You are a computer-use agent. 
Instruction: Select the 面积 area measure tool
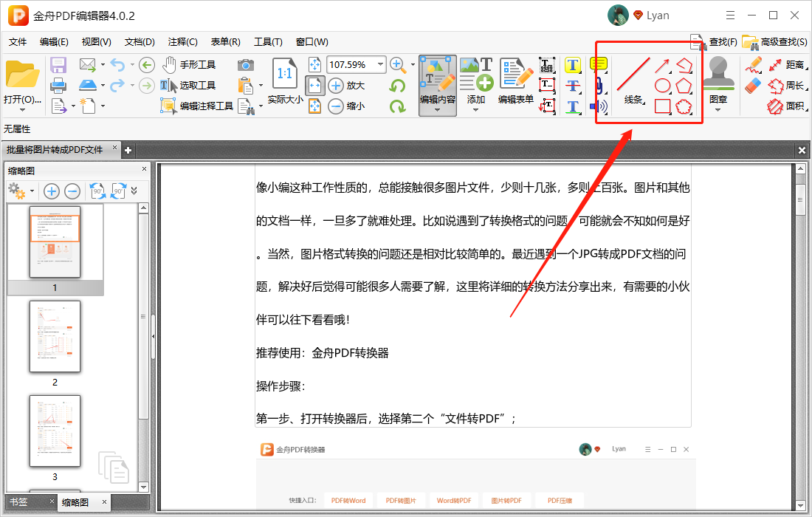(787, 106)
